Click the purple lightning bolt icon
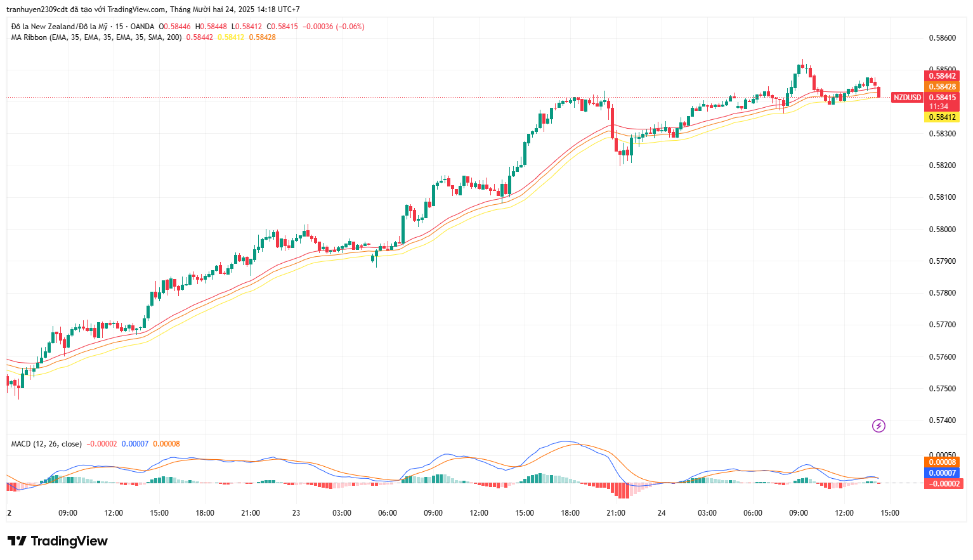The image size is (973, 560). (x=878, y=426)
